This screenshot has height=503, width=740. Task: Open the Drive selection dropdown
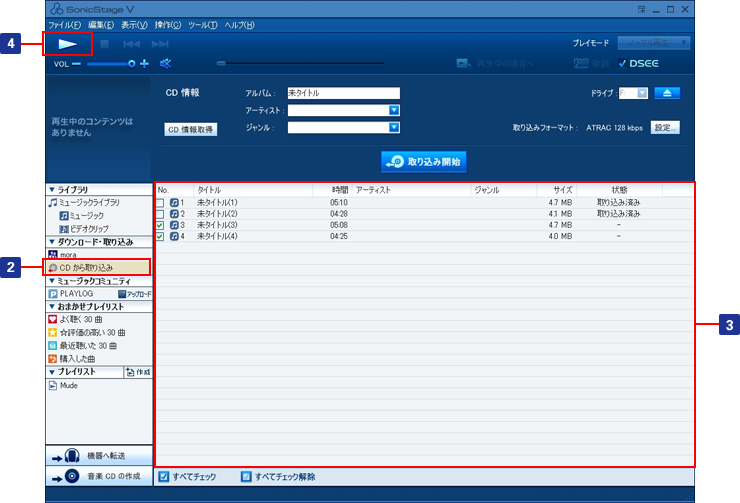coord(642,93)
